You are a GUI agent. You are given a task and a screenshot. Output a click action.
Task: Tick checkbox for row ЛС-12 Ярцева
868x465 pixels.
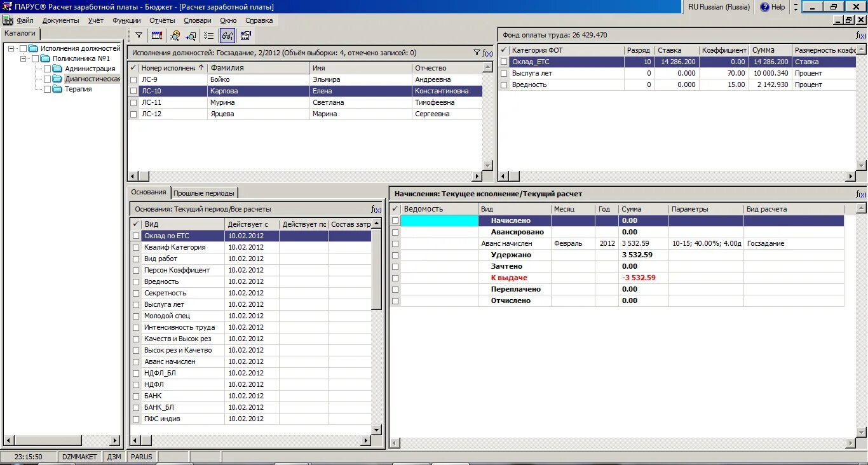pyautogui.click(x=133, y=114)
